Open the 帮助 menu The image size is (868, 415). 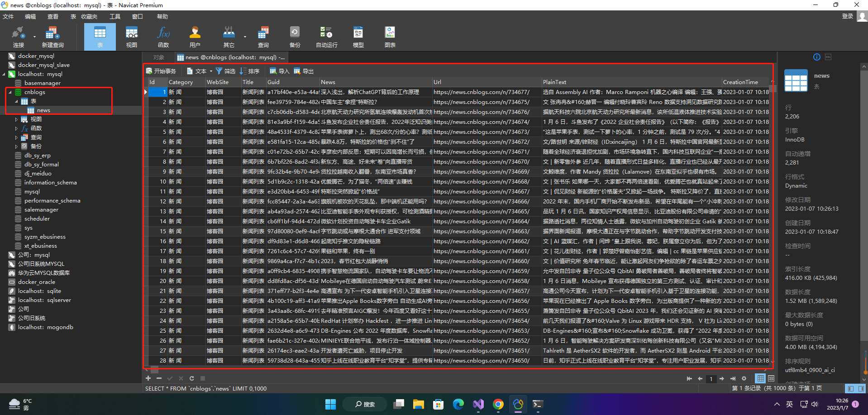point(162,17)
